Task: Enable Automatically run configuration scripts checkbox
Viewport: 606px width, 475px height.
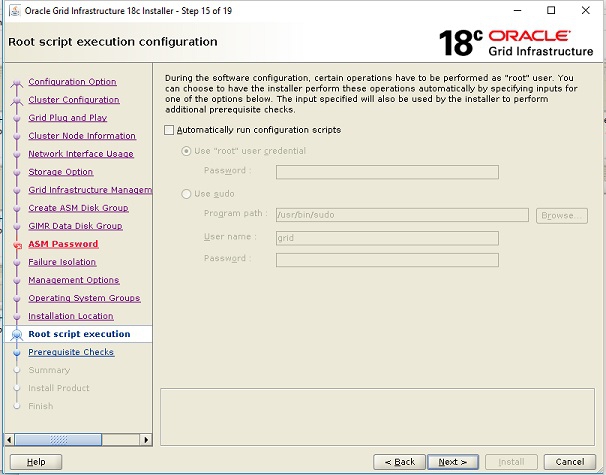Action: pyautogui.click(x=169, y=130)
